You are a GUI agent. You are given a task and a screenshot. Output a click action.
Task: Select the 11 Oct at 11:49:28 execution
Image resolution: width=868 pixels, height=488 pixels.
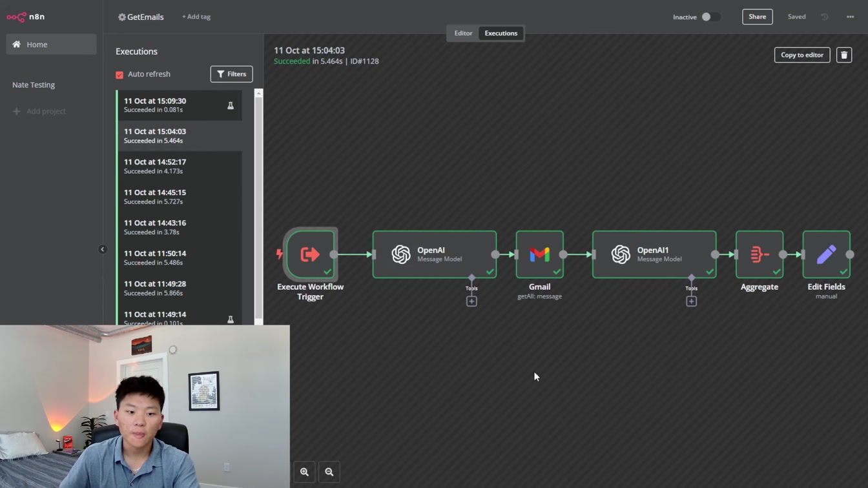[x=180, y=288]
